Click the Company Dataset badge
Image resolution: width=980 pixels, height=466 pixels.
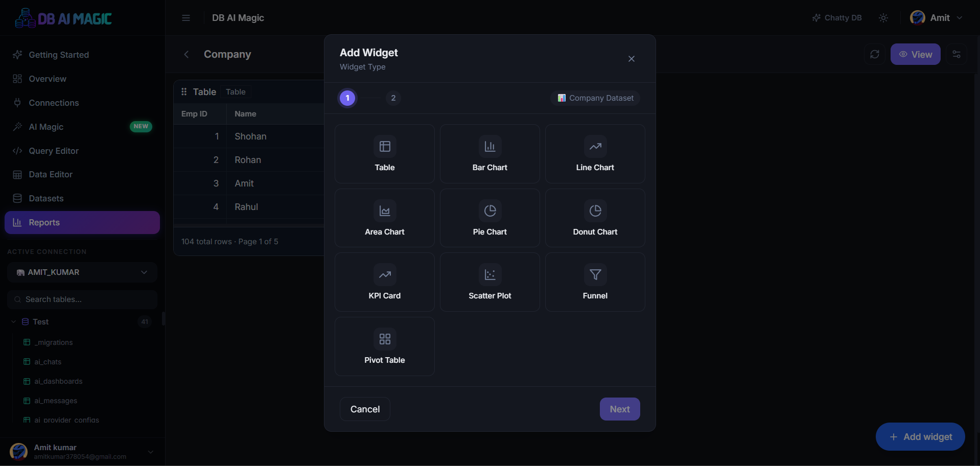(595, 98)
